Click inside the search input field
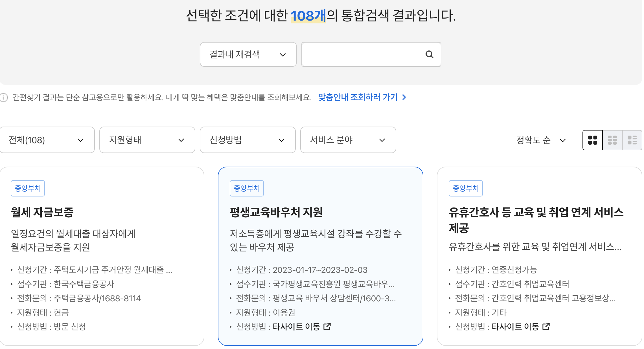Screen dimensions: 644x349 click(361, 54)
